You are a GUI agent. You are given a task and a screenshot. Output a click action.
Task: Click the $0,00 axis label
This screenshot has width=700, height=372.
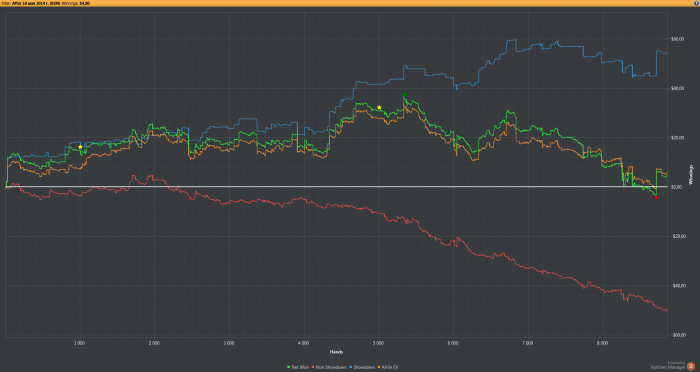pyautogui.click(x=676, y=187)
